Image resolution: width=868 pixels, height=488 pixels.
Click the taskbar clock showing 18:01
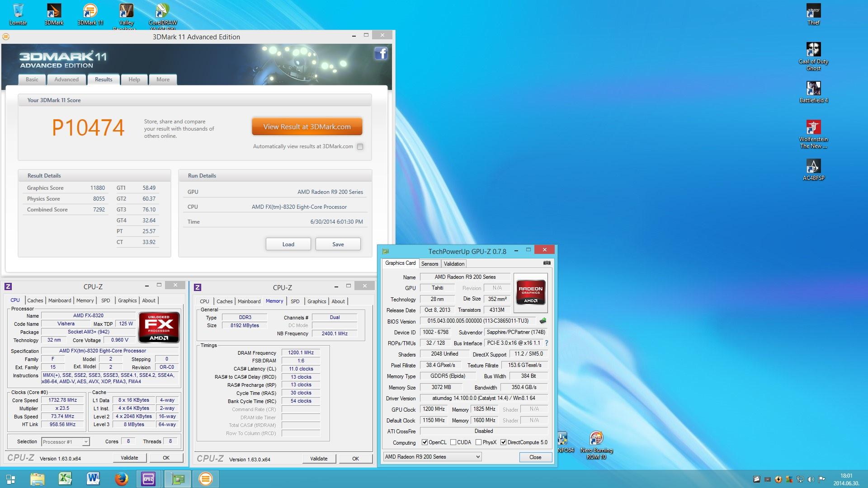(846, 479)
